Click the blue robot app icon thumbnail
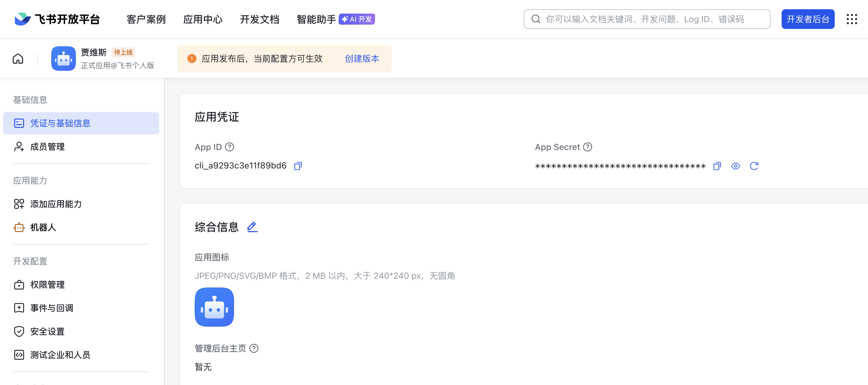 214,307
